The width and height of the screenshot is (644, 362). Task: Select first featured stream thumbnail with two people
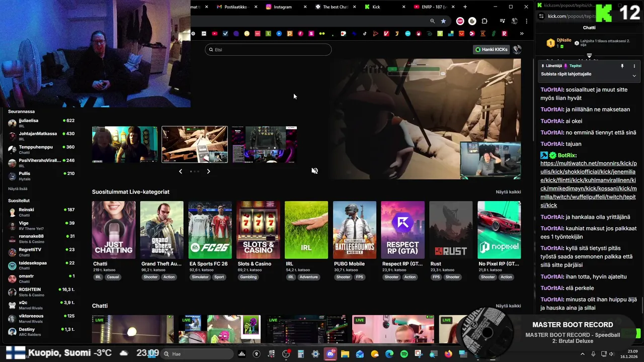125,144
